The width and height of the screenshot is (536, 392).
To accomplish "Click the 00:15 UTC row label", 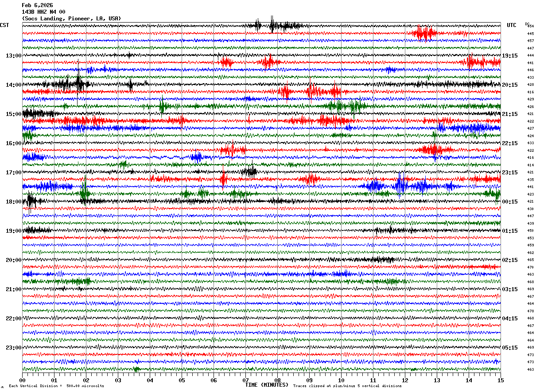I will (x=510, y=202).
